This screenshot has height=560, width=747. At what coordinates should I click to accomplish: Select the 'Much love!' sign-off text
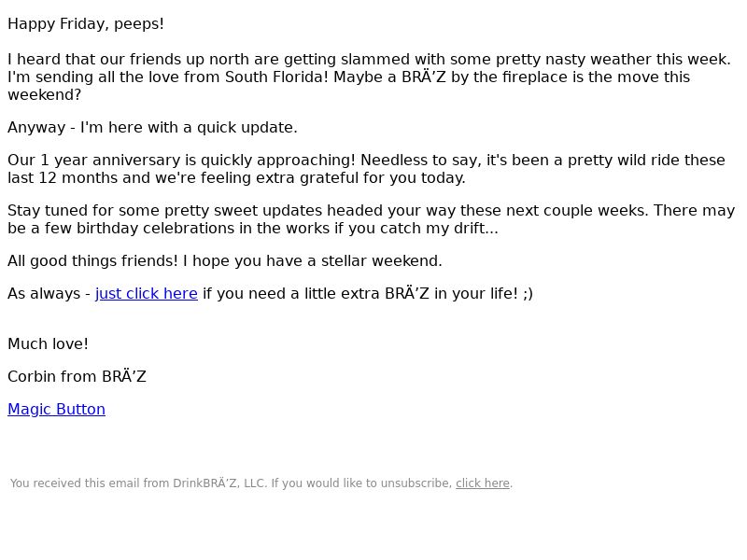[x=49, y=343]
